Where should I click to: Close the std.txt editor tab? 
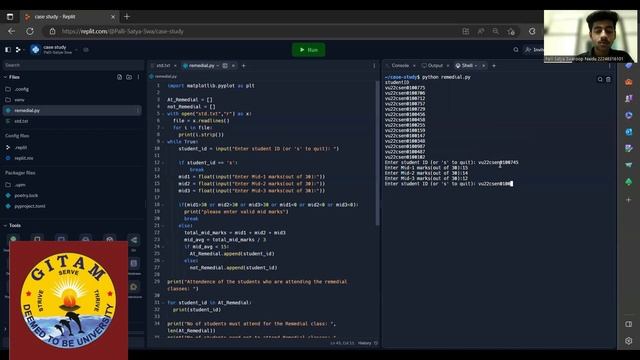click(x=175, y=65)
